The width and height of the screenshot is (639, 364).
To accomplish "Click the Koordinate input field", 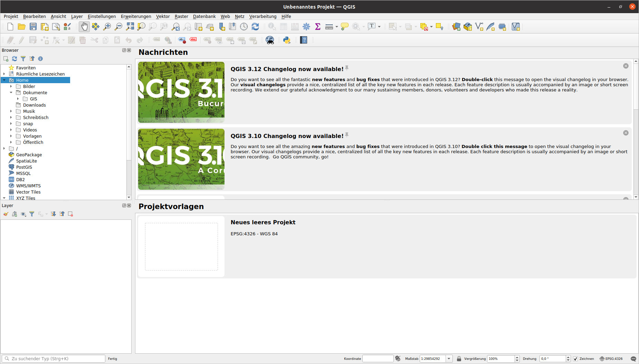I will coord(378,359).
